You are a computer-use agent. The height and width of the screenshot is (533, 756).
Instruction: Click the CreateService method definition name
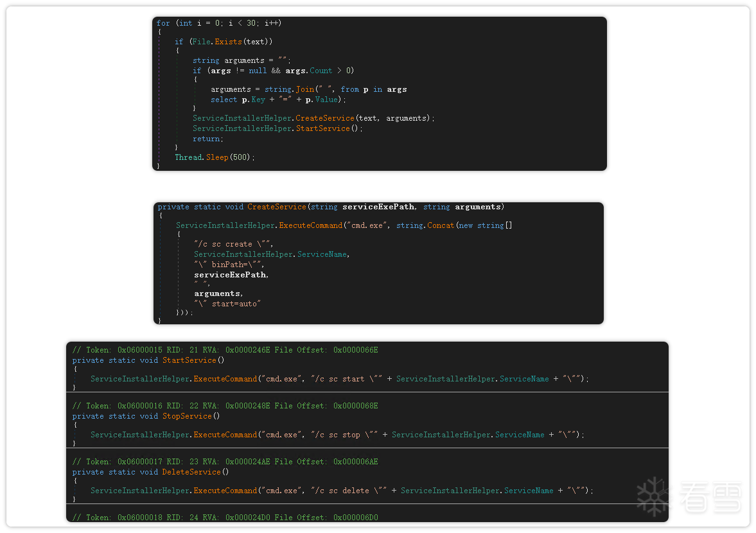coord(277,207)
